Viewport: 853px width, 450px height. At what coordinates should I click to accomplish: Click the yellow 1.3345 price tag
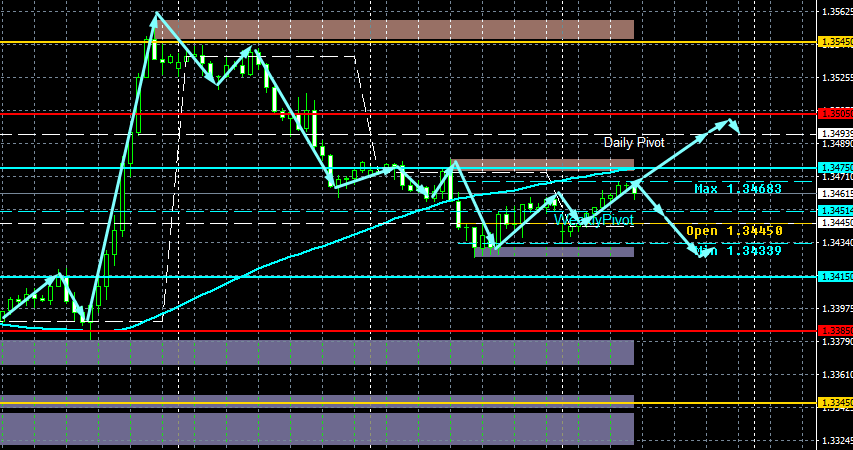click(x=835, y=403)
